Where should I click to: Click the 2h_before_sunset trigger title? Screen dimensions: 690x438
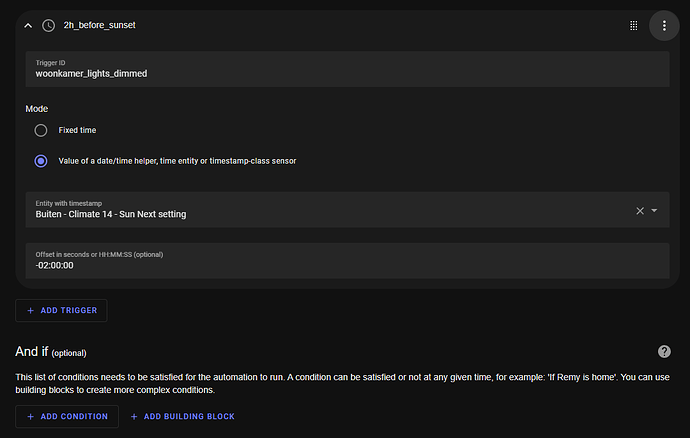pyautogui.click(x=99, y=25)
